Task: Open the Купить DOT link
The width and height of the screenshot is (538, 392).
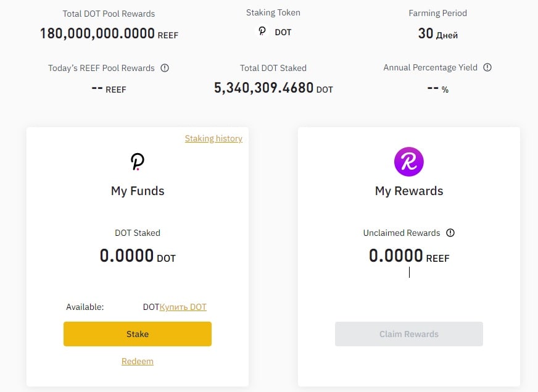Action: click(x=183, y=307)
